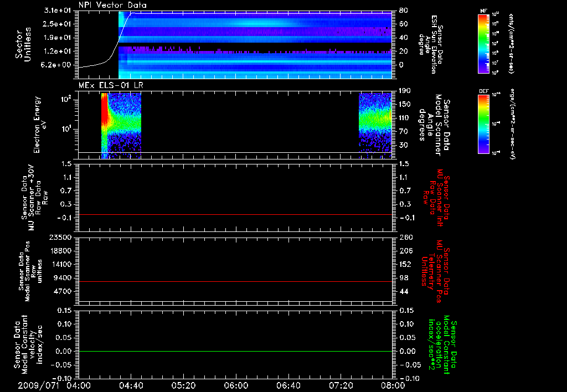Click the green 'Model Constant acceleration' label

443,345
